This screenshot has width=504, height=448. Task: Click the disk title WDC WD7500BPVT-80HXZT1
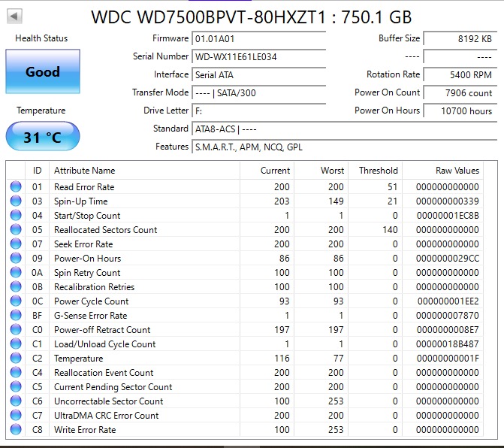[209, 17]
